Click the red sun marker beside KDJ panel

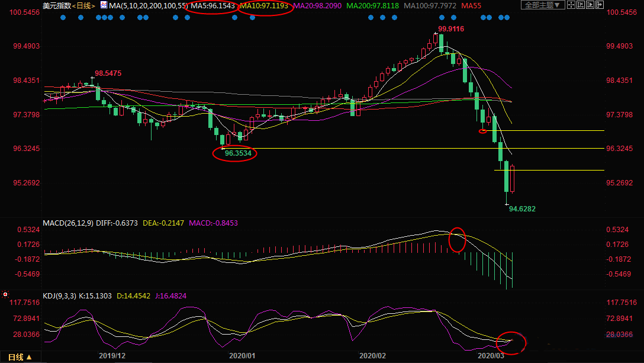coord(5,294)
